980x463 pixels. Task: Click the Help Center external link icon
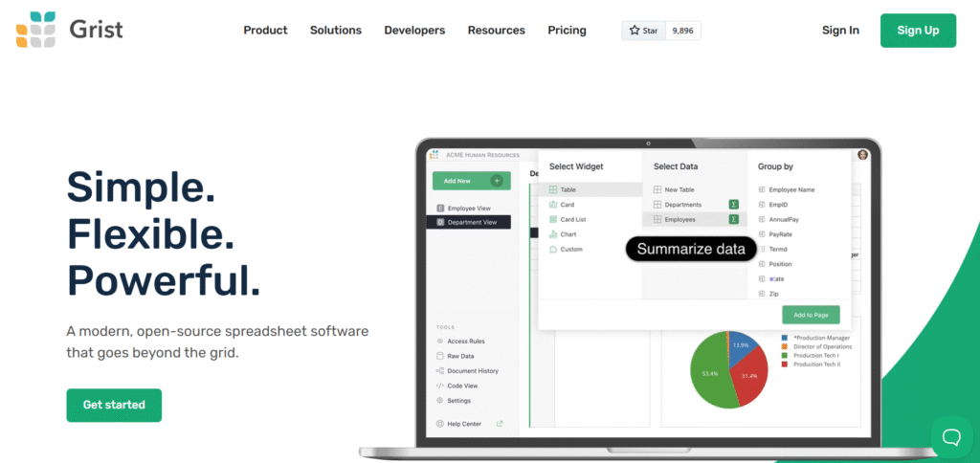click(x=500, y=424)
